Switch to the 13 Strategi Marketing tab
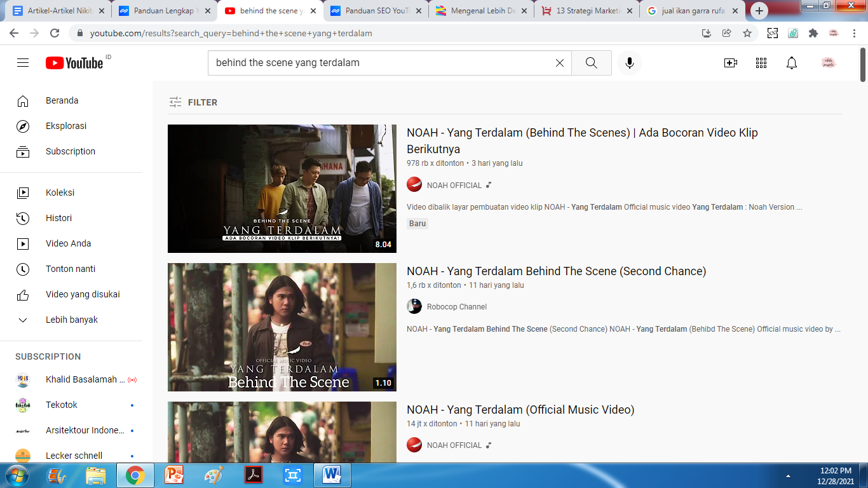Image resolution: width=868 pixels, height=488 pixels. coord(587,11)
